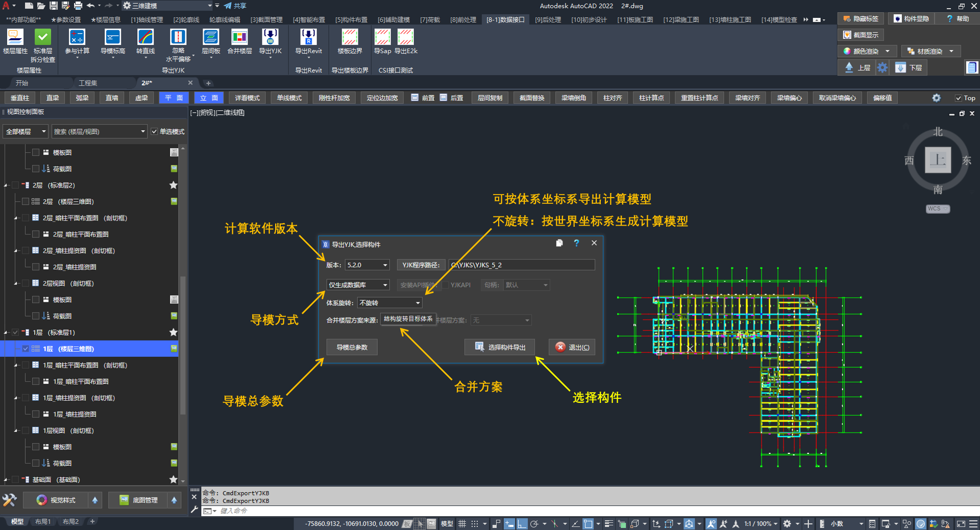This screenshot has width=980, height=530.
Task: Open the 颜色渲染 color rendering option
Action: pyautogui.click(x=866, y=51)
